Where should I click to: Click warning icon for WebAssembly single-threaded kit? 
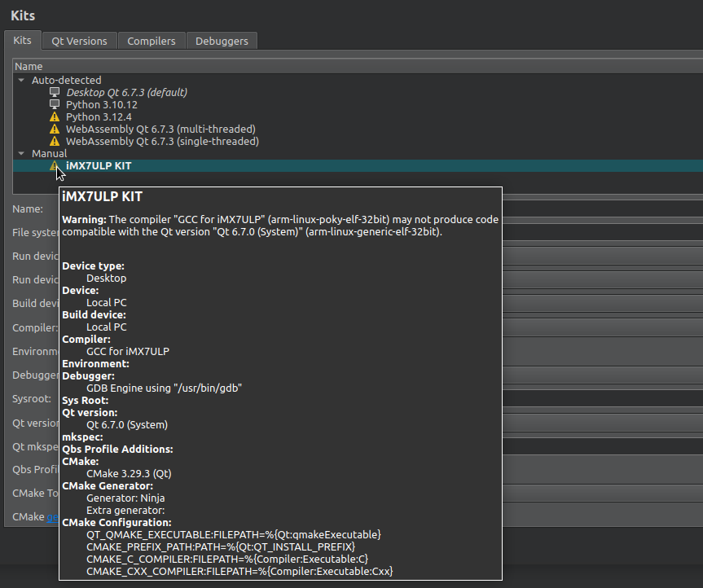coord(55,142)
